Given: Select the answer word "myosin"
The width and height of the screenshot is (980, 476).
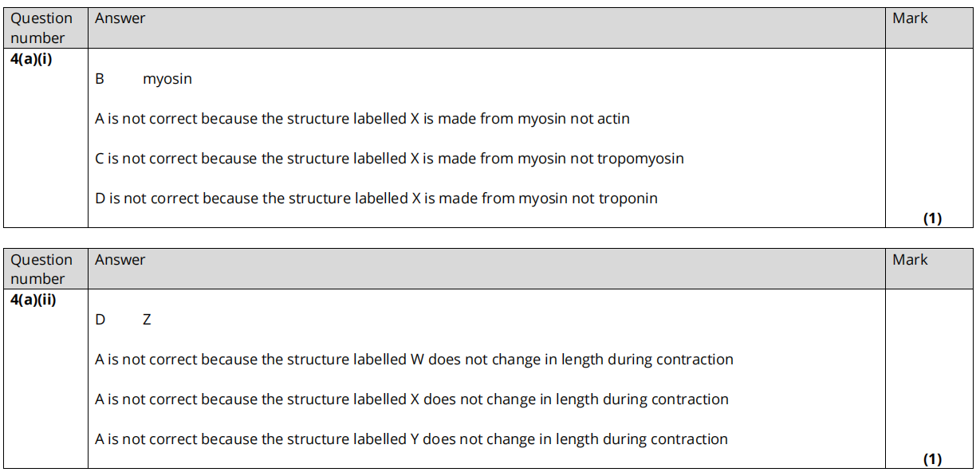Looking at the screenshot, I should pos(167,79).
